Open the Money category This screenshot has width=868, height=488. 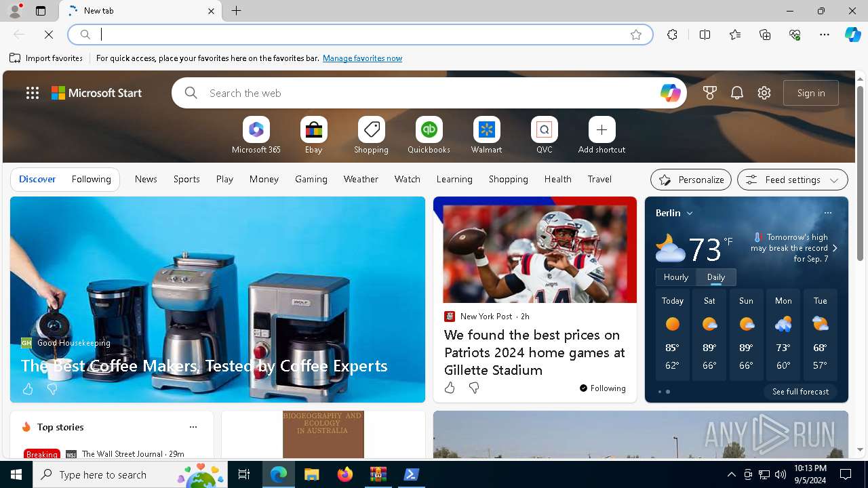click(264, 179)
